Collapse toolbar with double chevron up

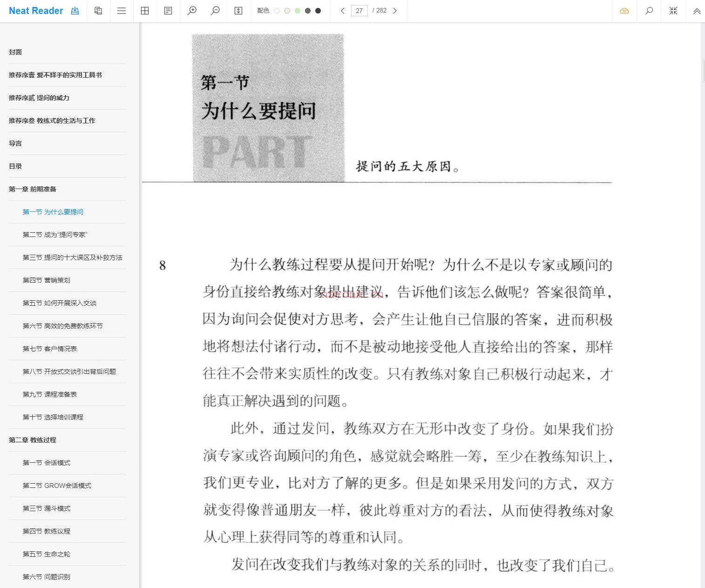point(697,11)
